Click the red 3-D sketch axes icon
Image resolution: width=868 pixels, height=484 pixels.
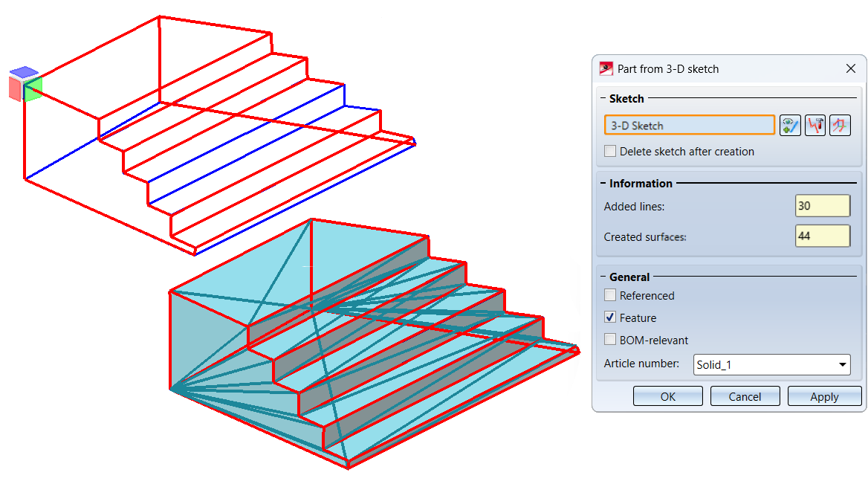click(x=840, y=126)
